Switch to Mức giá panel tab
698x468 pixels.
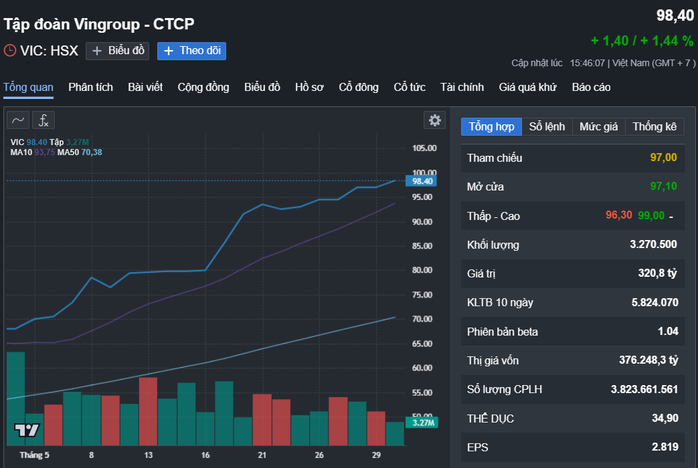click(599, 127)
